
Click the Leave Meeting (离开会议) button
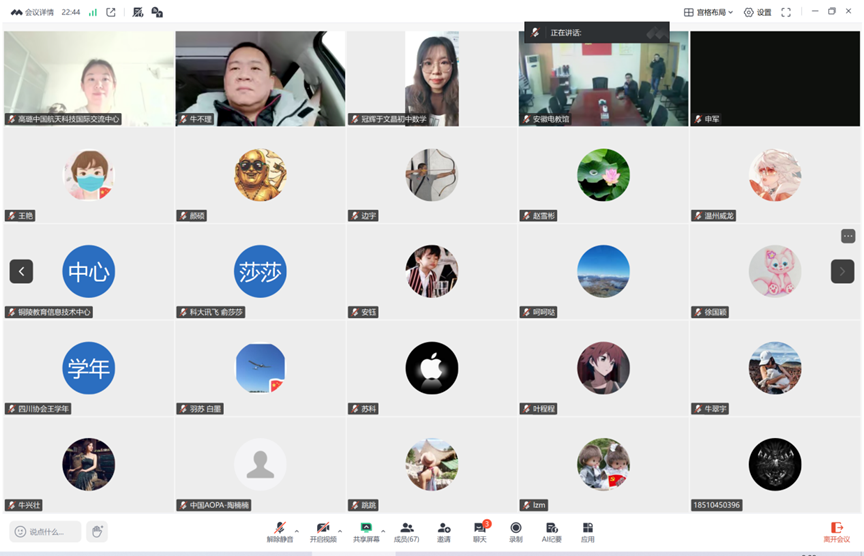[837, 531]
